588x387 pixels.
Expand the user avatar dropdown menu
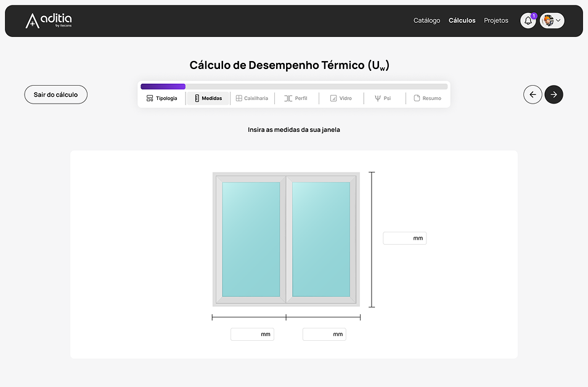[x=552, y=21]
